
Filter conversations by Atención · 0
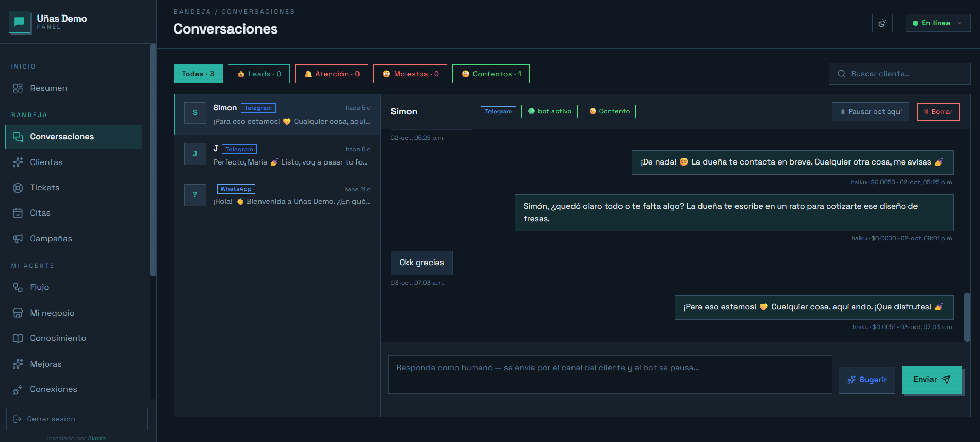[x=332, y=74]
